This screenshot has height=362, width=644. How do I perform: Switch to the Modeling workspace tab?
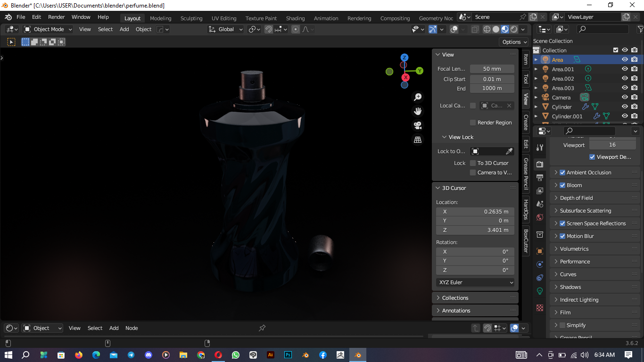pyautogui.click(x=160, y=18)
